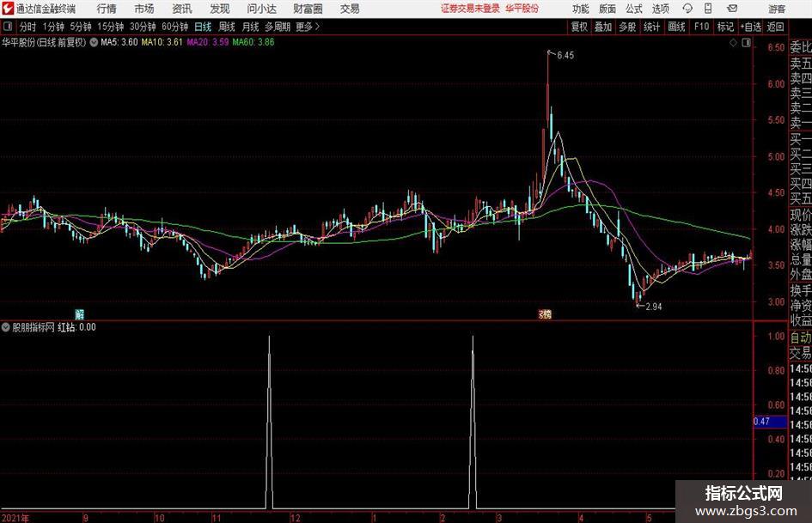Expand the 更多 period options
Screen dimensions: 812x523
pyautogui.click(x=308, y=27)
